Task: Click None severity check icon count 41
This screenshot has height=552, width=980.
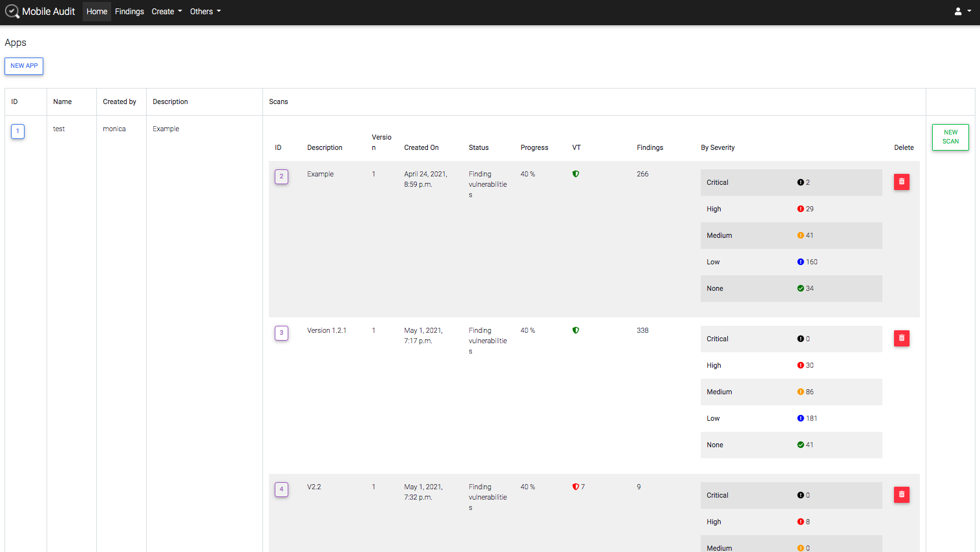Action: pyautogui.click(x=800, y=445)
